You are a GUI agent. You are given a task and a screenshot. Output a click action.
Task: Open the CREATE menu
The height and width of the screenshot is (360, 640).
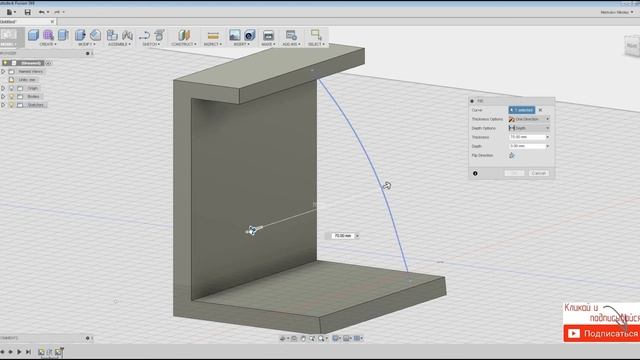tap(48, 44)
